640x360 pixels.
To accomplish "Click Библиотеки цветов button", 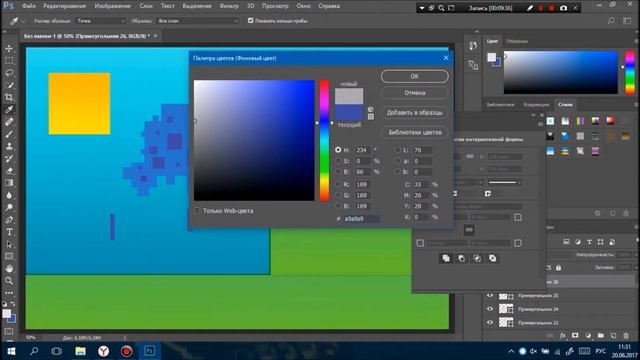I will point(415,132).
